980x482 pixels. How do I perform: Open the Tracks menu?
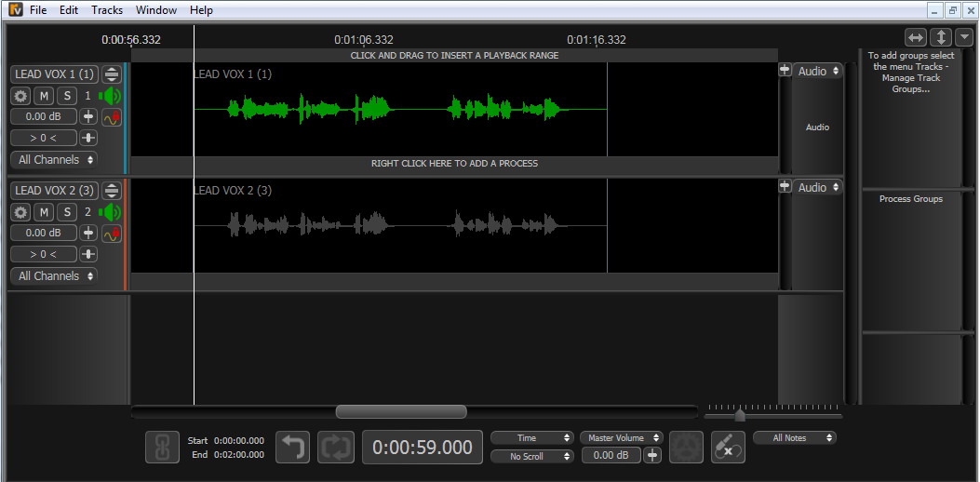[x=107, y=10]
